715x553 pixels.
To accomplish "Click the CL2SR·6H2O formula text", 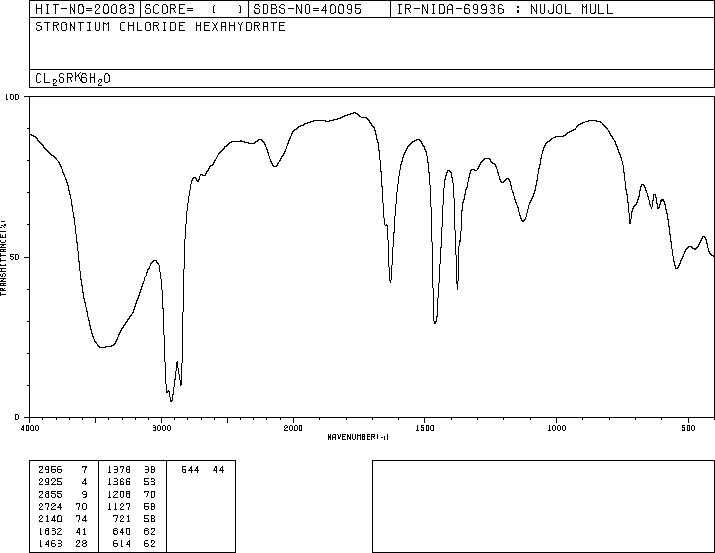I will tap(73, 79).
